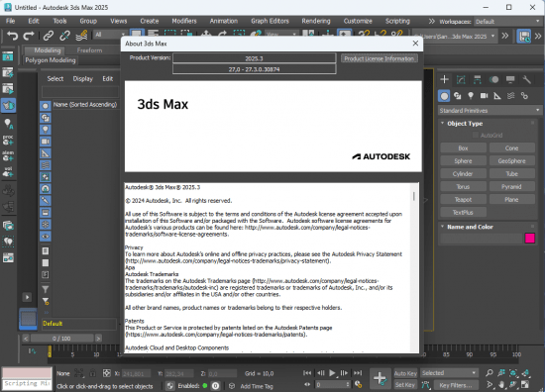Click the Selection Lock padlock icon
The image size is (545, 392).
click(92, 373)
